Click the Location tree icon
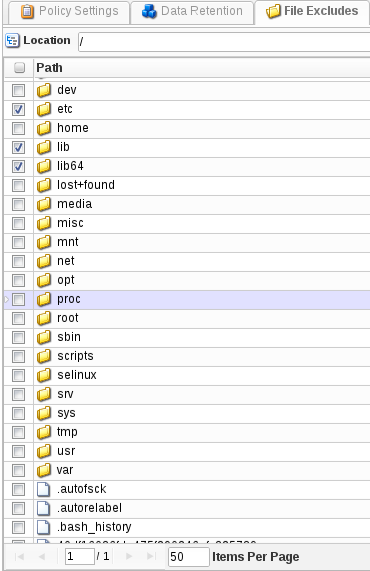The width and height of the screenshot is (370, 571). pos(12,40)
